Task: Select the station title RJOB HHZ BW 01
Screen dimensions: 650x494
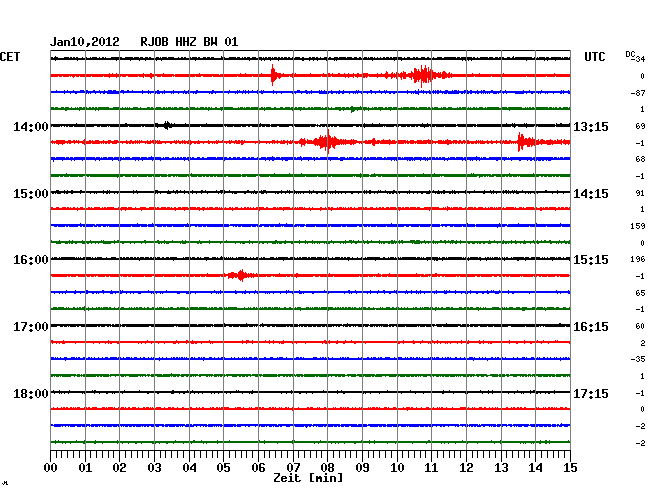Action: pyautogui.click(x=189, y=42)
